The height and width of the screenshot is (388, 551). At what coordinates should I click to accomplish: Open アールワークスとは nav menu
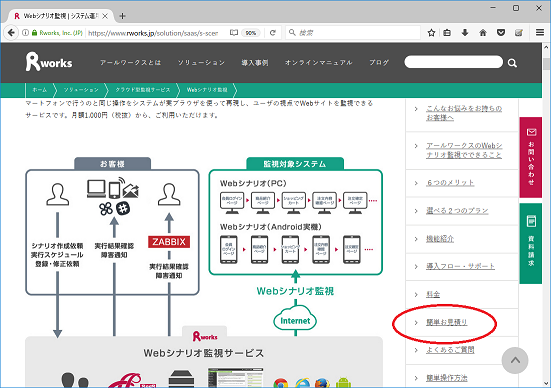(x=130, y=63)
